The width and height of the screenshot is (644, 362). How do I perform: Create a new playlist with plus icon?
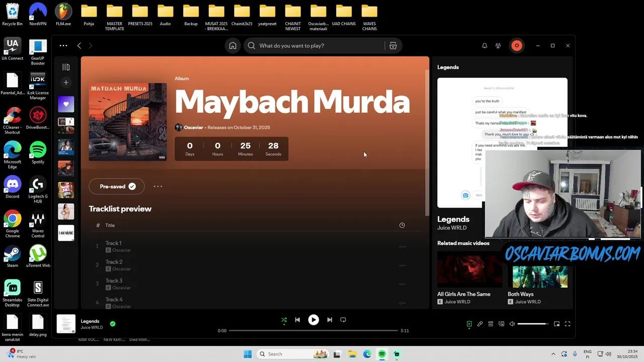(x=66, y=82)
